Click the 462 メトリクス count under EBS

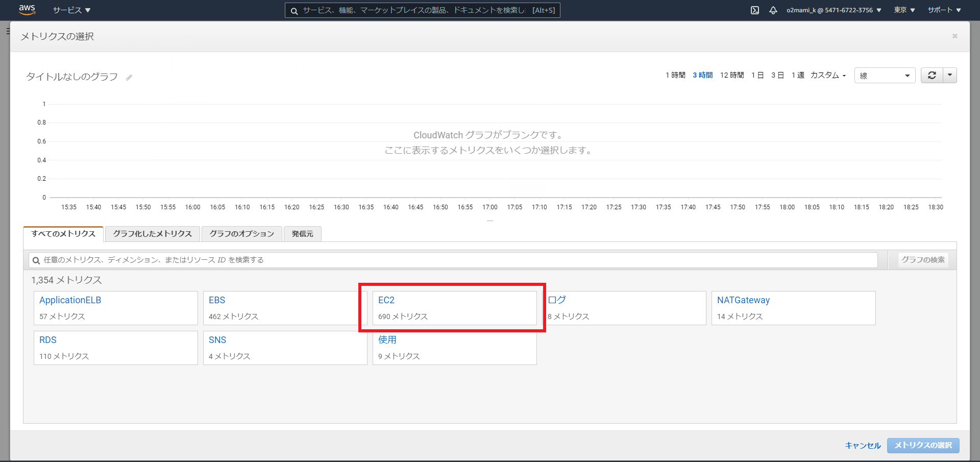234,317
